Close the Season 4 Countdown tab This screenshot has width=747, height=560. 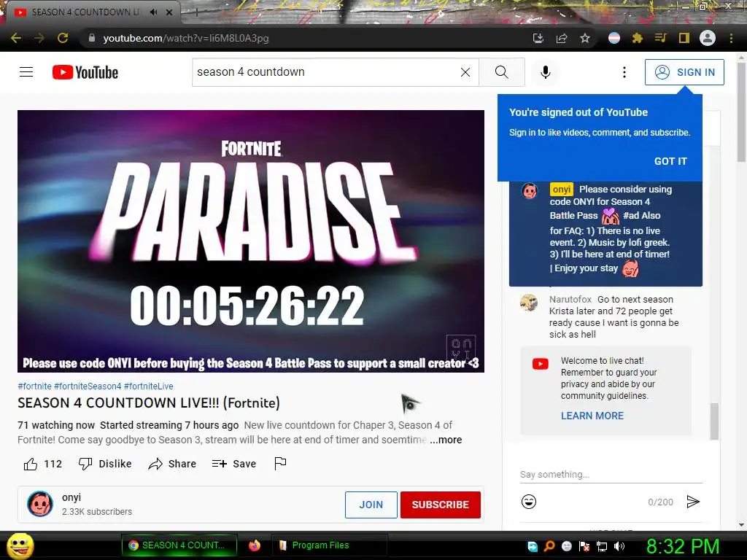coord(169,12)
